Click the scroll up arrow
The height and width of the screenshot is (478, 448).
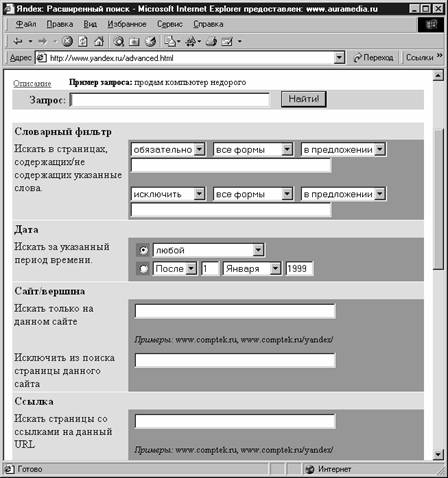click(438, 76)
